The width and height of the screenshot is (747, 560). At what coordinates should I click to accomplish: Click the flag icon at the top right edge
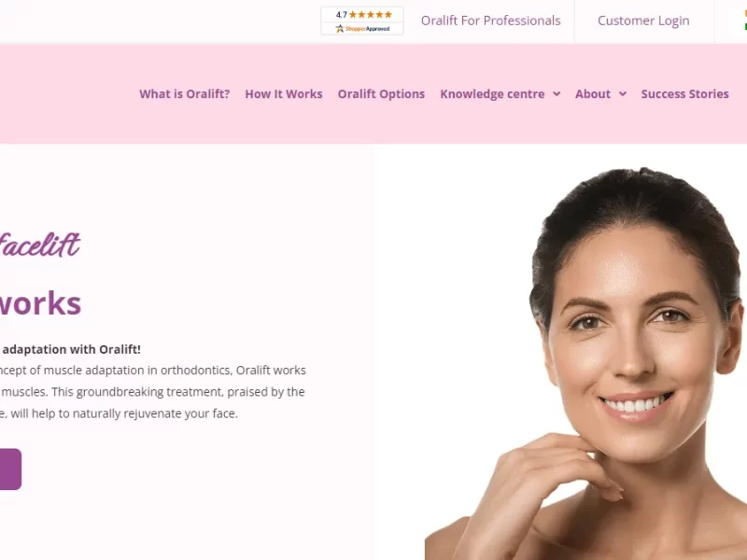coord(745,21)
